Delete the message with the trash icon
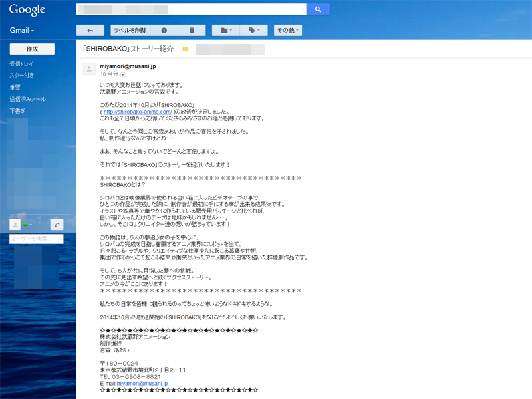This screenshot has height=399, width=532. pos(192,30)
